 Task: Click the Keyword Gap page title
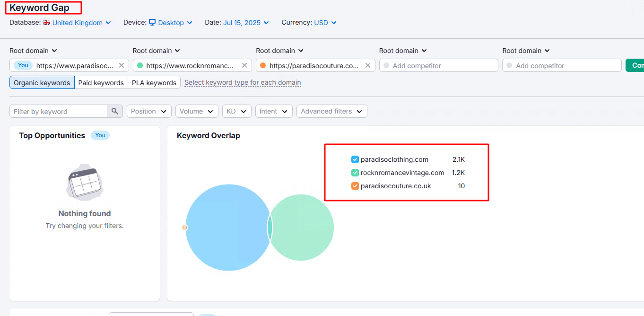click(39, 8)
